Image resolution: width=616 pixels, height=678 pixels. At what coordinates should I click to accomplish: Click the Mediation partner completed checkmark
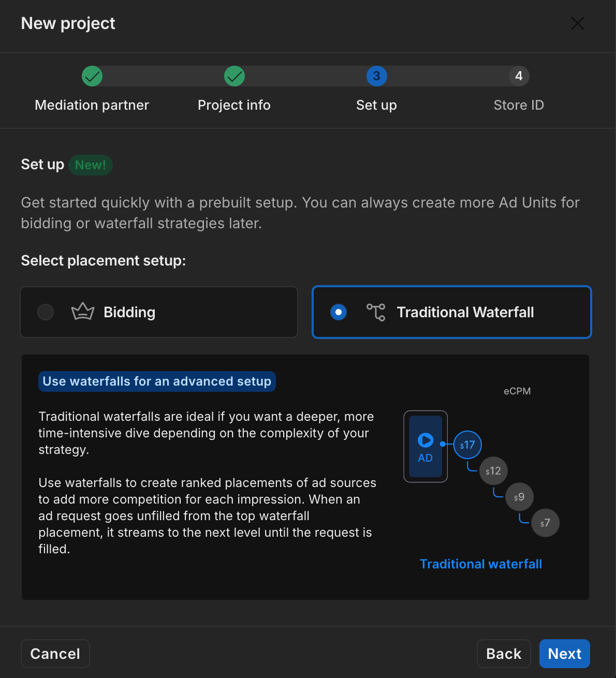click(x=92, y=76)
